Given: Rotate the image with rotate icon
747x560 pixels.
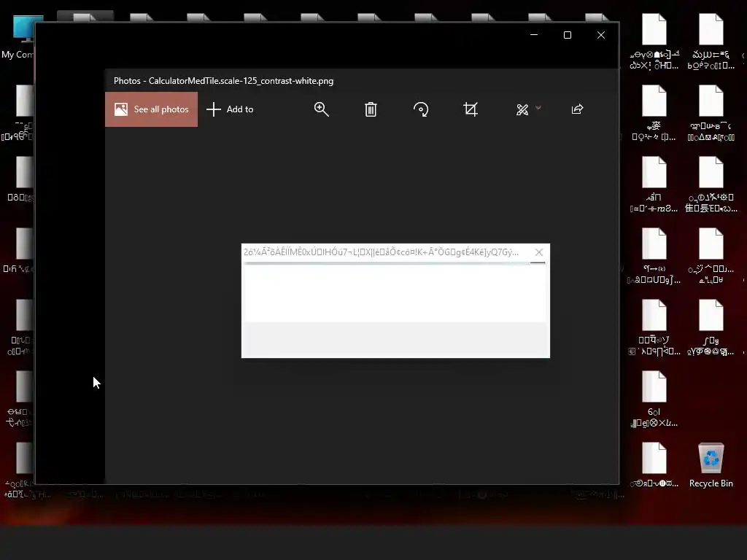Looking at the screenshot, I should tap(421, 109).
